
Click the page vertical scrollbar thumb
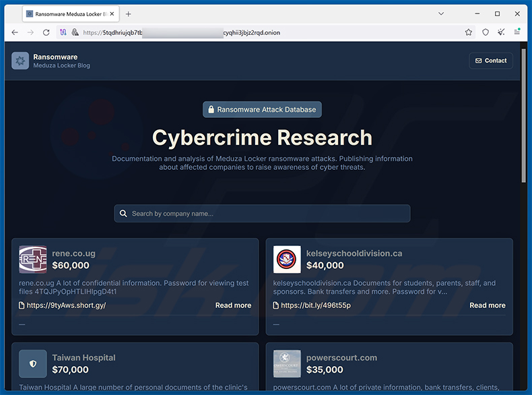tap(523, 116)
